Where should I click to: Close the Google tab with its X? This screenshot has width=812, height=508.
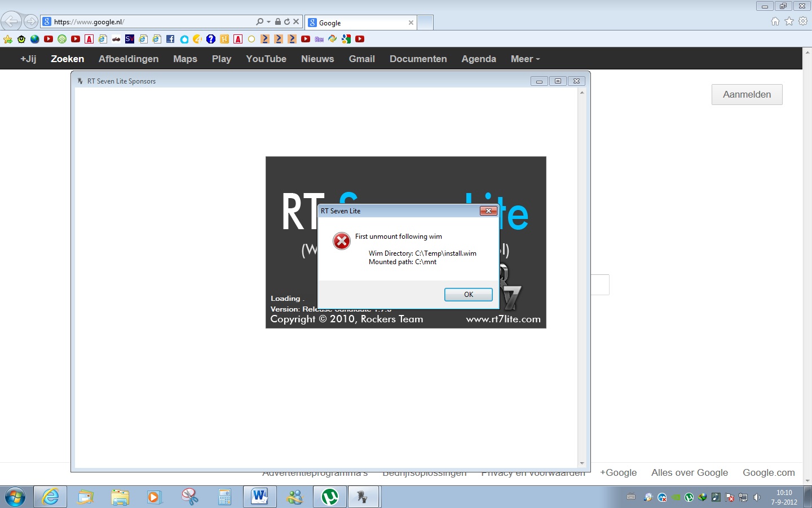(411, 23)
